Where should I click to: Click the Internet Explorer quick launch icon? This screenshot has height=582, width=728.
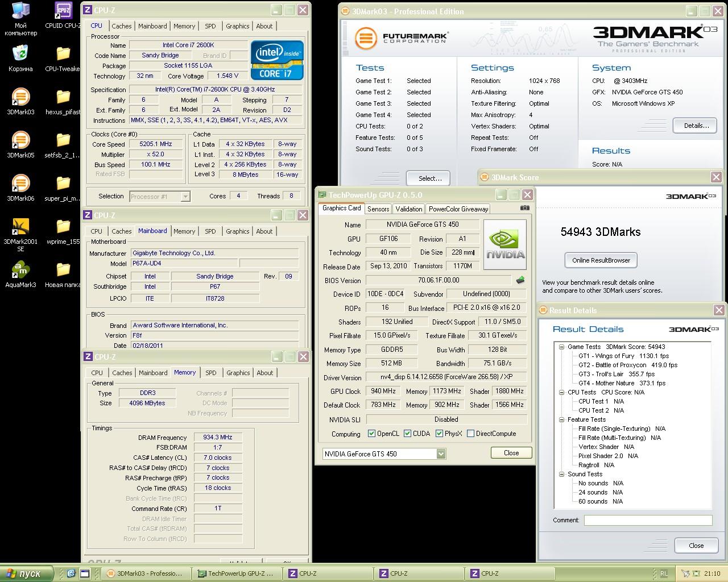pos(71,573)
